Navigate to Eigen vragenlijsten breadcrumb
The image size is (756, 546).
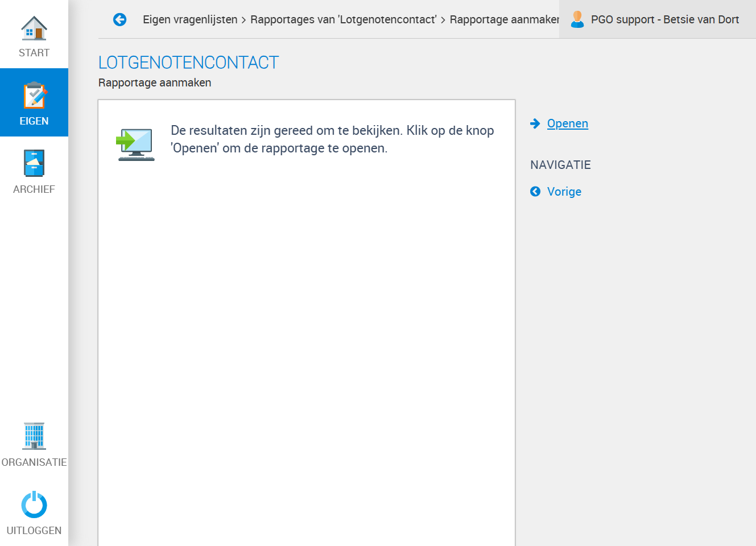tap(190, 19)
